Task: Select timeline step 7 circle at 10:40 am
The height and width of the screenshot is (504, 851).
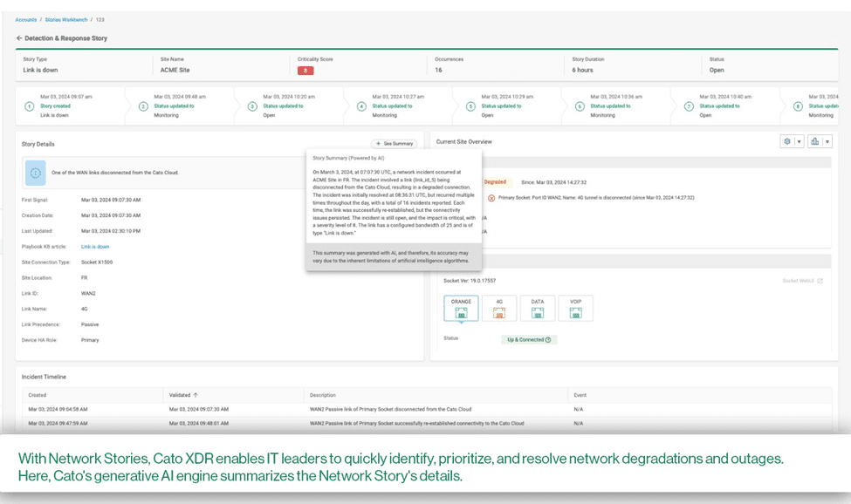Action: [689, 106]
